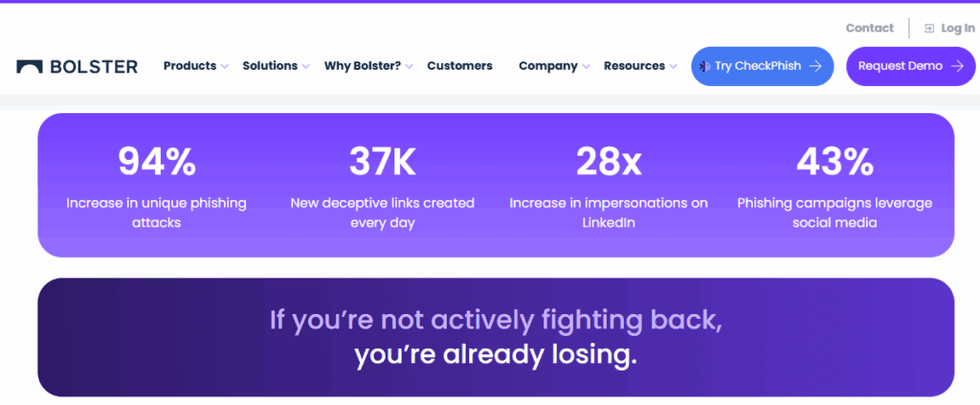Screen dimensions: 980x405
Task: Open the Products menu
Action: click(190, 66)
